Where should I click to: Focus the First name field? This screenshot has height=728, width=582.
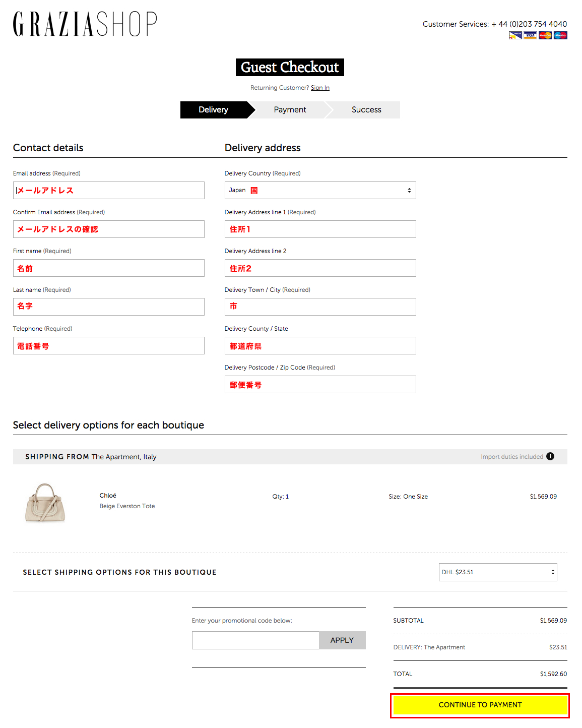click(x=109, y=268)
